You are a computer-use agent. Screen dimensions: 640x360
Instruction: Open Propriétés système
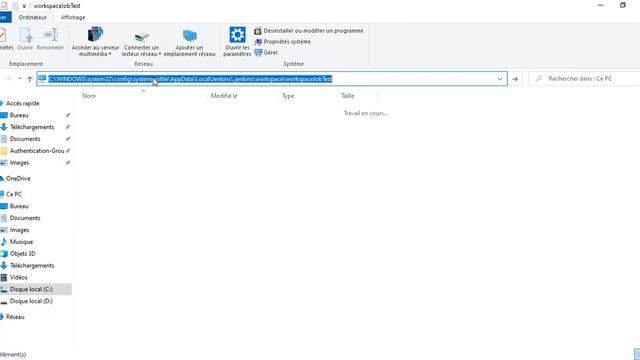click(282, 42)
